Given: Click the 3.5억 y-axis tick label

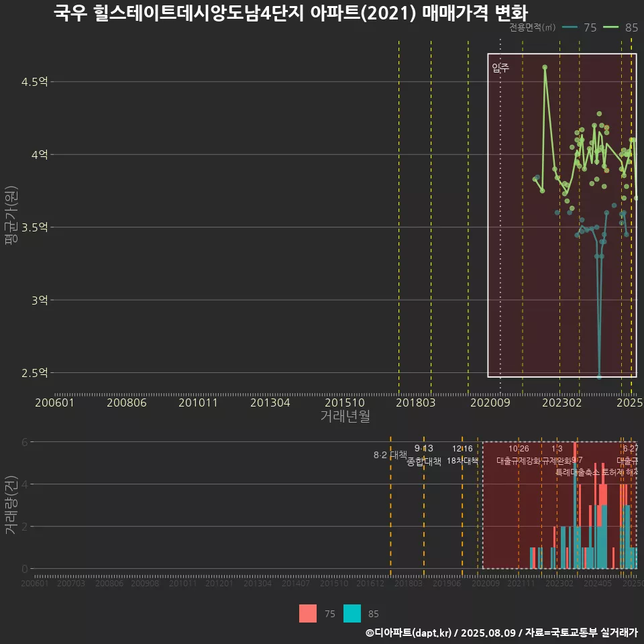Looking at the screenshot, I should point(34,227).
